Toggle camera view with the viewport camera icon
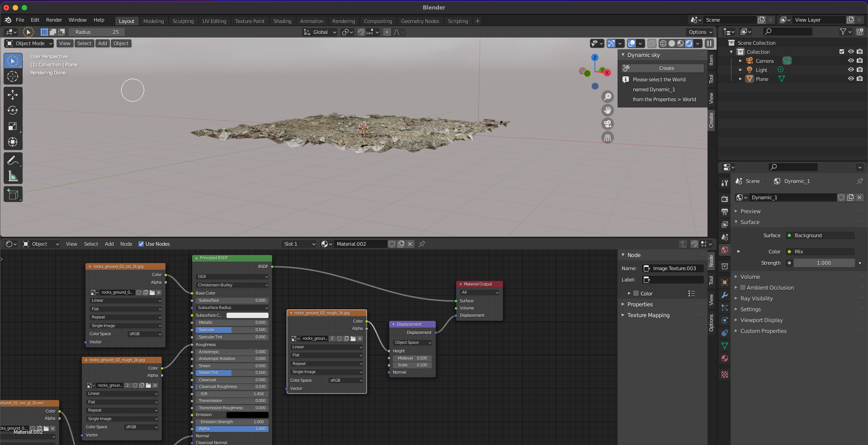The width and height of the screenshot is (868, 445). [x=608, y=124]
